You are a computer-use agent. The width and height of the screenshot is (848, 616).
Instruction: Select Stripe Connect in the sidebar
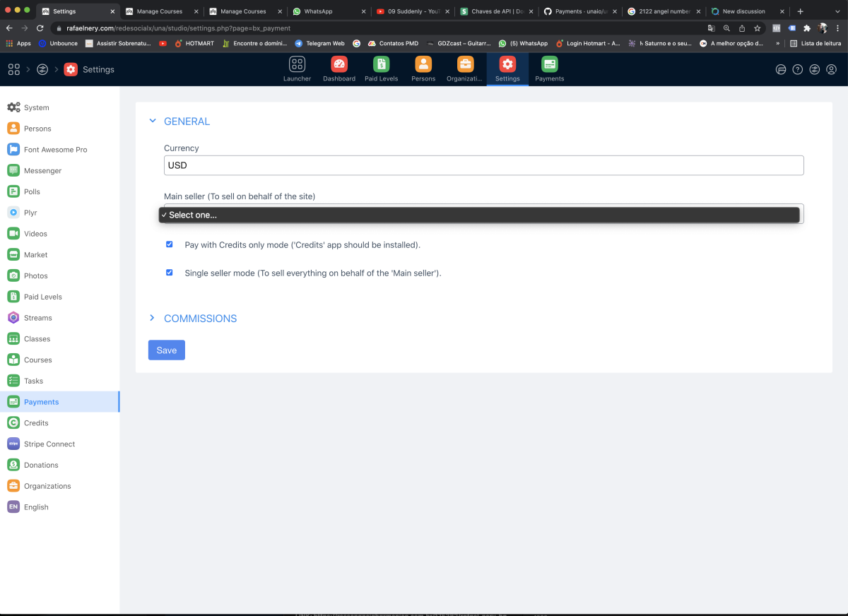[49, 444]
